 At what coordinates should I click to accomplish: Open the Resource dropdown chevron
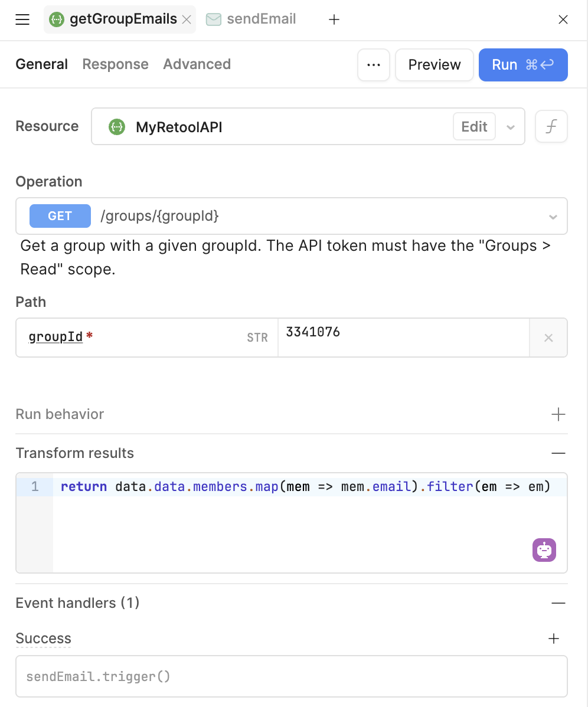pos(511,127)
